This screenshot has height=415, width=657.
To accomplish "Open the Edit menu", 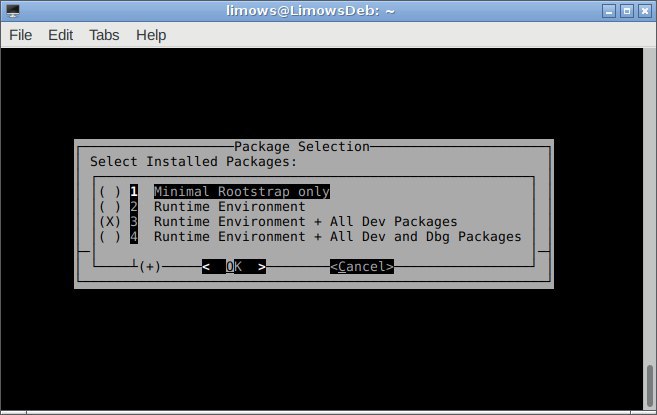I will pos(60,35).
